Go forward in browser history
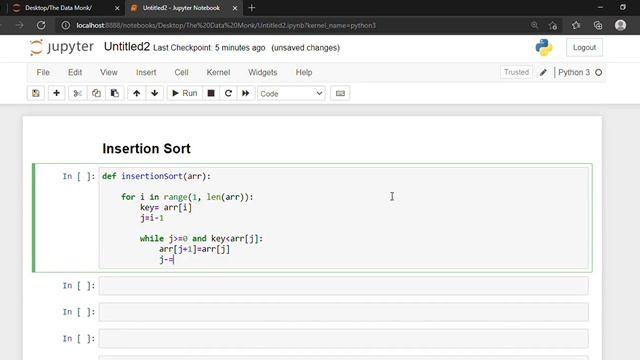640x360 pixels. point(20,25)
